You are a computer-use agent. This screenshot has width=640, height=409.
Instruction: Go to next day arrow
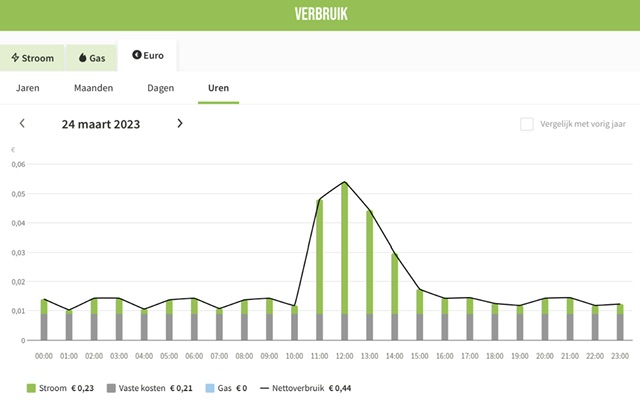click(180, 123)
